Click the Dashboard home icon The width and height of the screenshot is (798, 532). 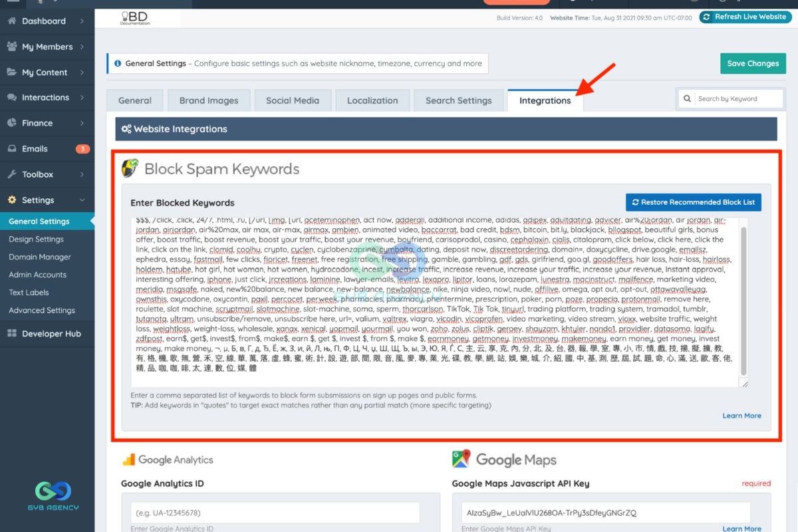[12, 21]
